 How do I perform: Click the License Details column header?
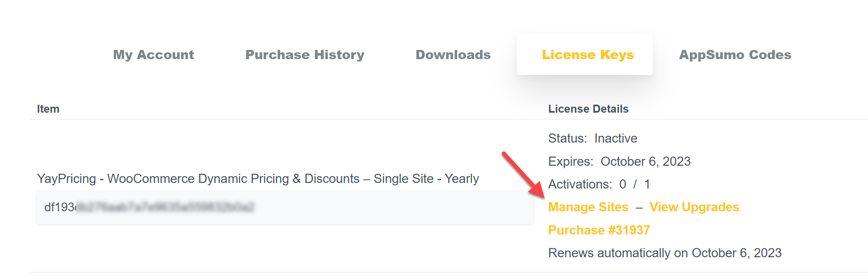pyautogui.click(x=588, y=109)
